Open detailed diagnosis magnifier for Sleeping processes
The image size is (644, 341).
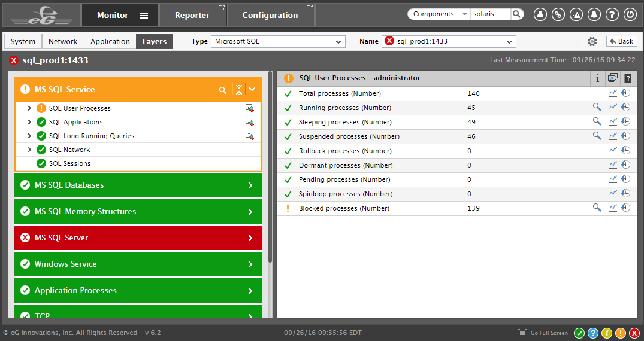[597, 122]
